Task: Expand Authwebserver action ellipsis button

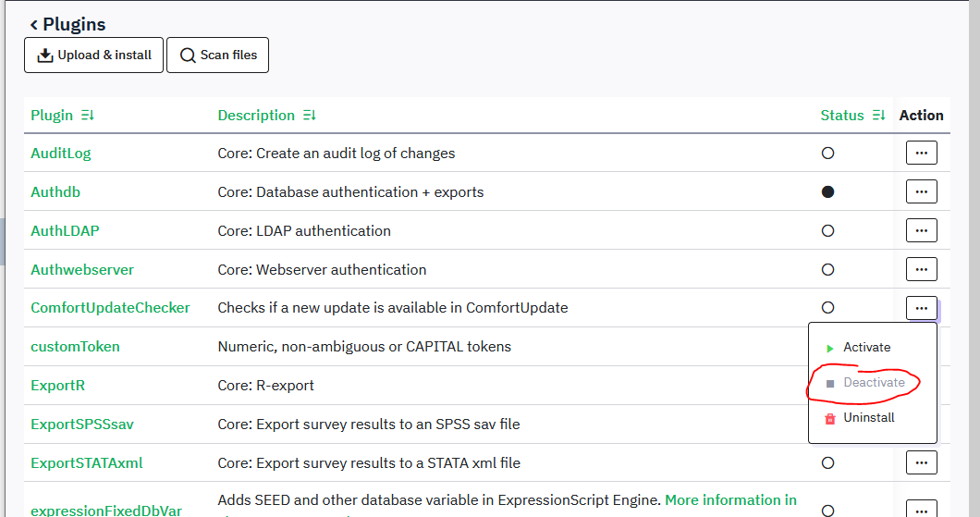Action: point(921,270)
